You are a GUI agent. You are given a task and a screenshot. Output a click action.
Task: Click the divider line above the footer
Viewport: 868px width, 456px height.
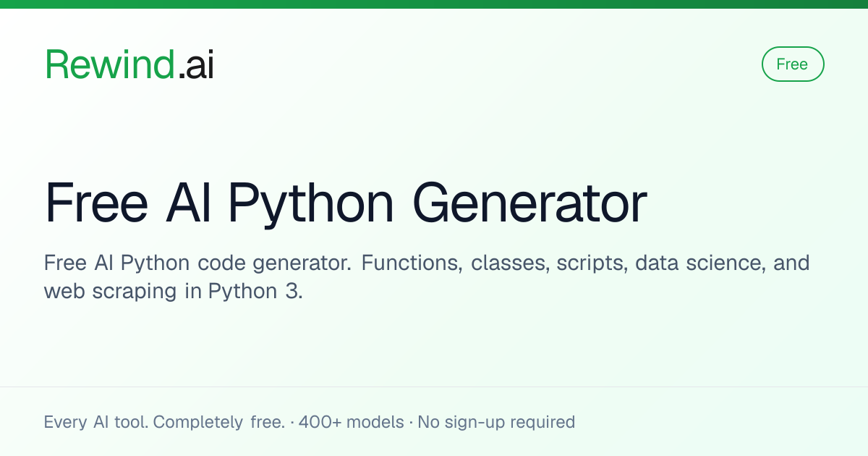coord(434,387)
